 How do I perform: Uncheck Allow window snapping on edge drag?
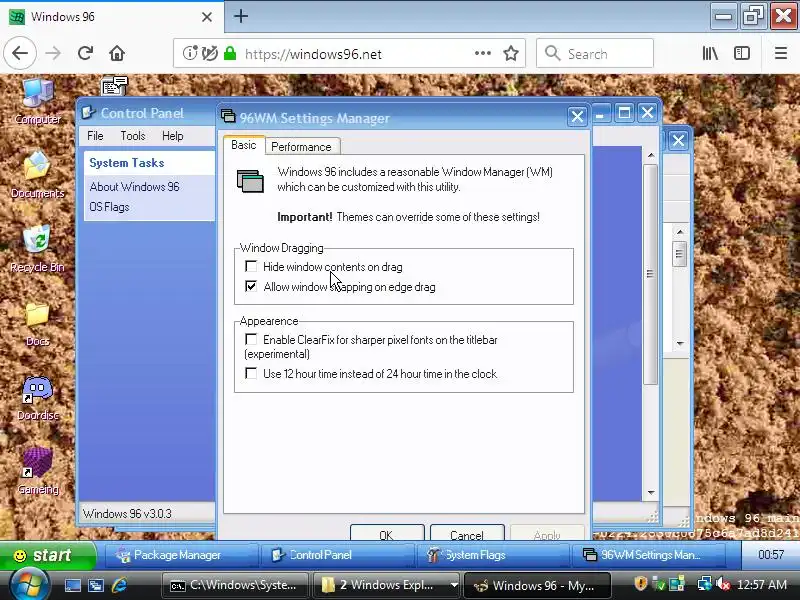click(x=251, y=286)
